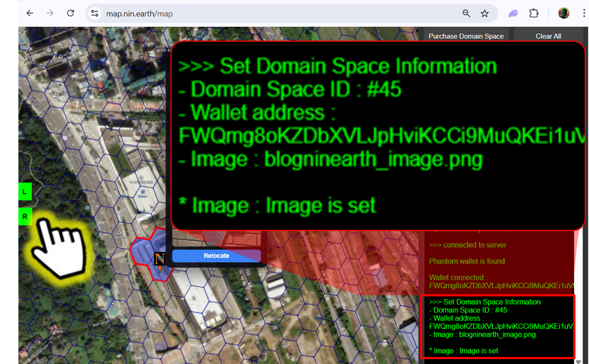This screenshot has width=589, height=364.
Task: Open the Phantom wallet extension icon
Action: 513,14
